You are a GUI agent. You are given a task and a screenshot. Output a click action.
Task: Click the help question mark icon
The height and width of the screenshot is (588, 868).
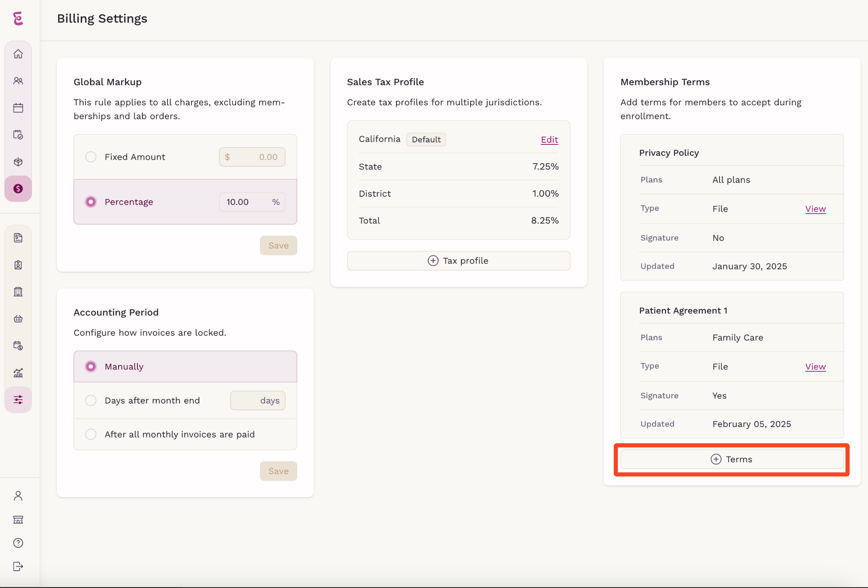click(x=18, y=543)
